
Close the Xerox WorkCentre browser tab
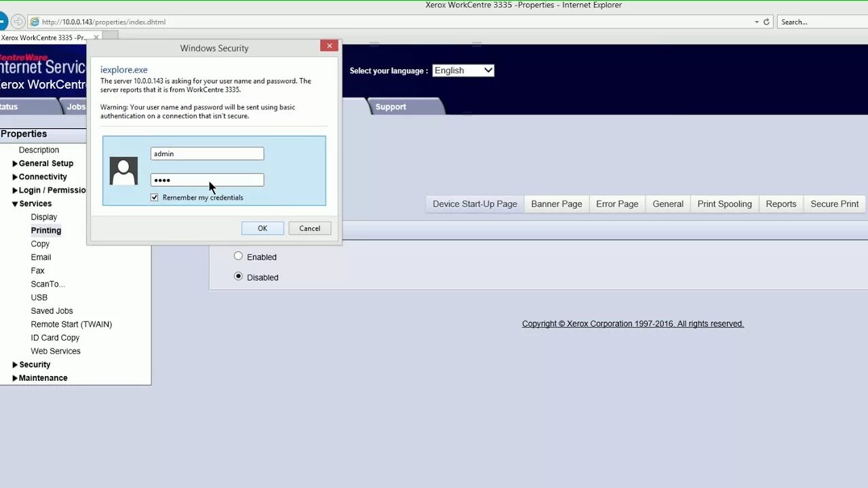tap(96, 38)
